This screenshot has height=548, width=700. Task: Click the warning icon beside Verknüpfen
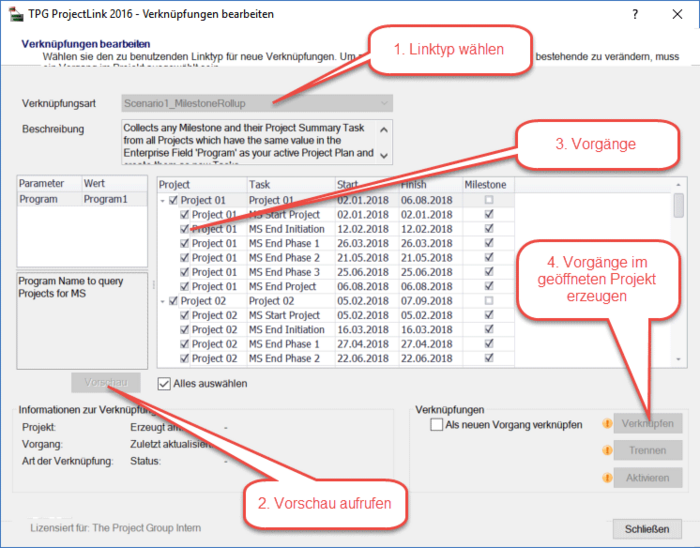tap(607, 423)
